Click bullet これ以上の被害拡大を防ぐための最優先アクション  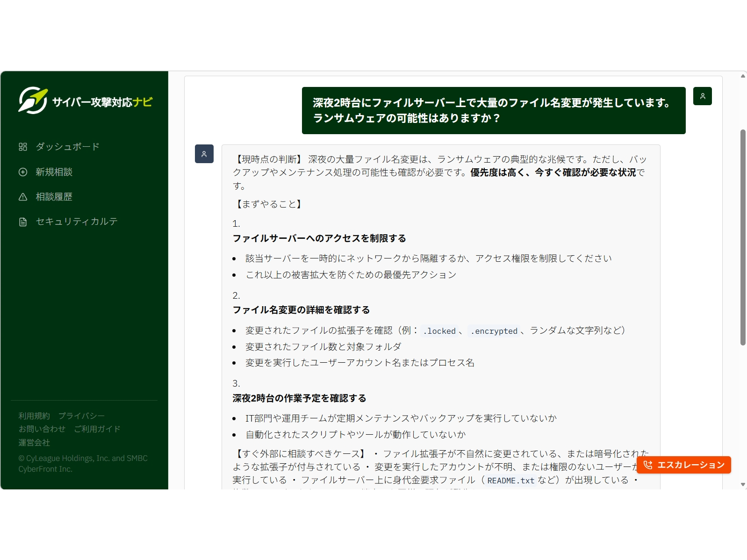351,275
